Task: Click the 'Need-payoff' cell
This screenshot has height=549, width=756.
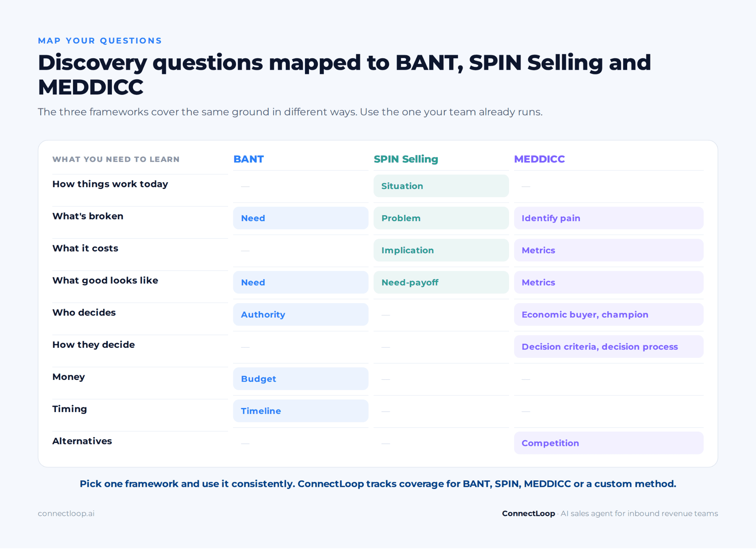Action: [x=441, y=282]
